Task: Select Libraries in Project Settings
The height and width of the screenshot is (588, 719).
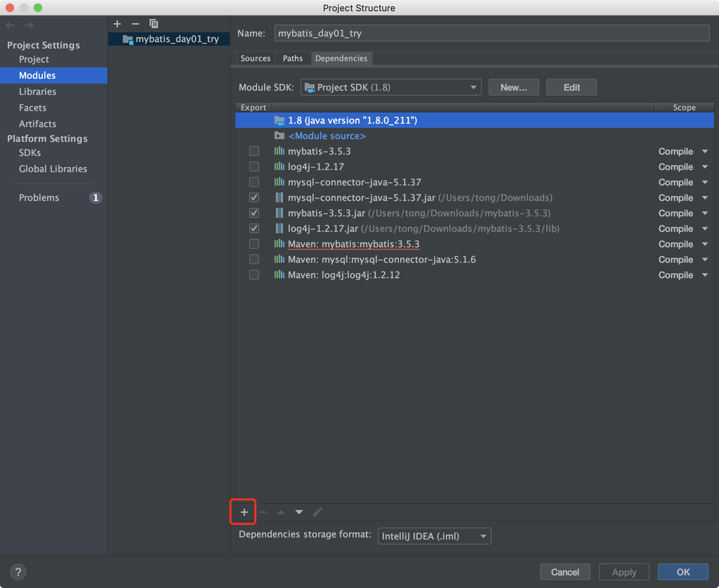Action: click(38, 92)
